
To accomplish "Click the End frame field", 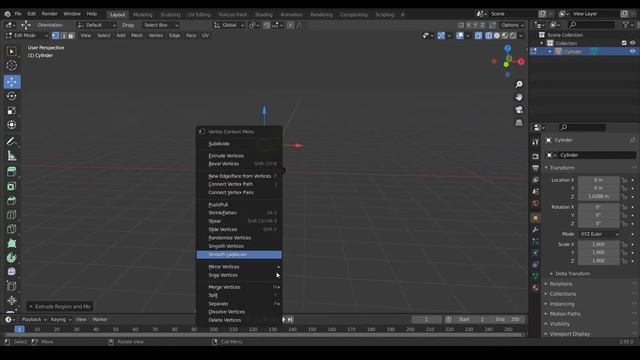I will pos(508,320).
